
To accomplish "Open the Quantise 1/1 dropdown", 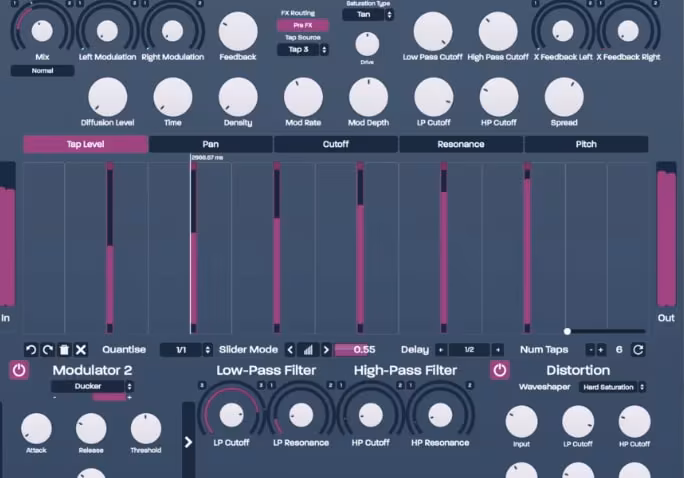I will [186, 350].
